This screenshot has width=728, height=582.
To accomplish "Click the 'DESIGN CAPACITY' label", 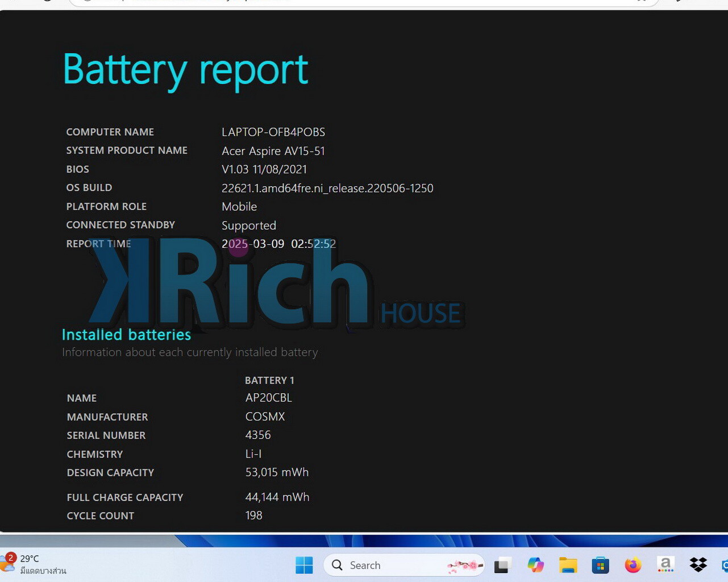I will 110,473.
